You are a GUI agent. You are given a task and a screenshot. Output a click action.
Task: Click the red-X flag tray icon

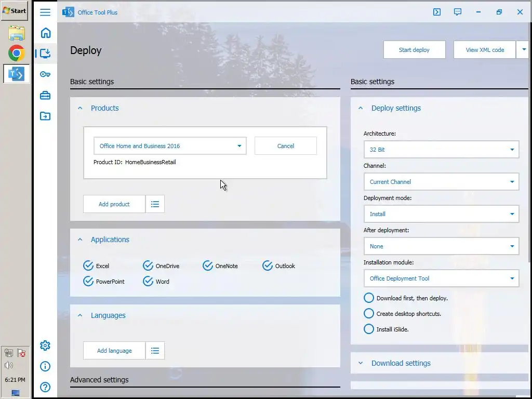[21, 353]
